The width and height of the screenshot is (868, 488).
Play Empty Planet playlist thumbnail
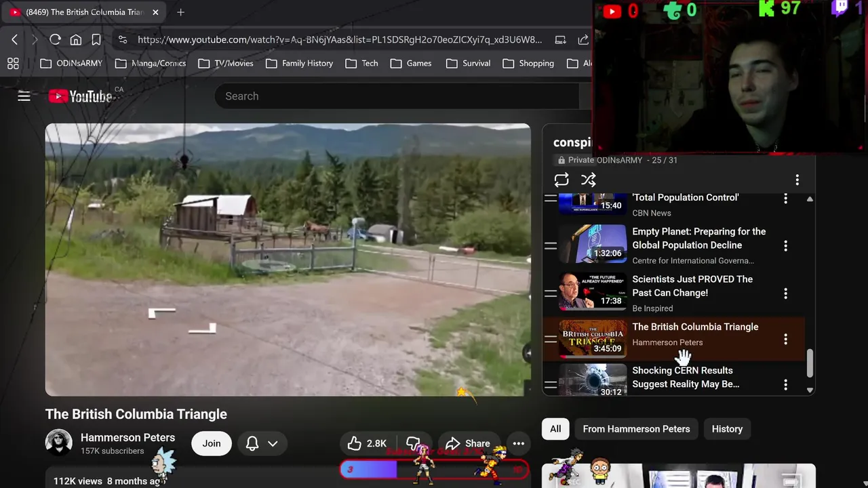[593, 244]
